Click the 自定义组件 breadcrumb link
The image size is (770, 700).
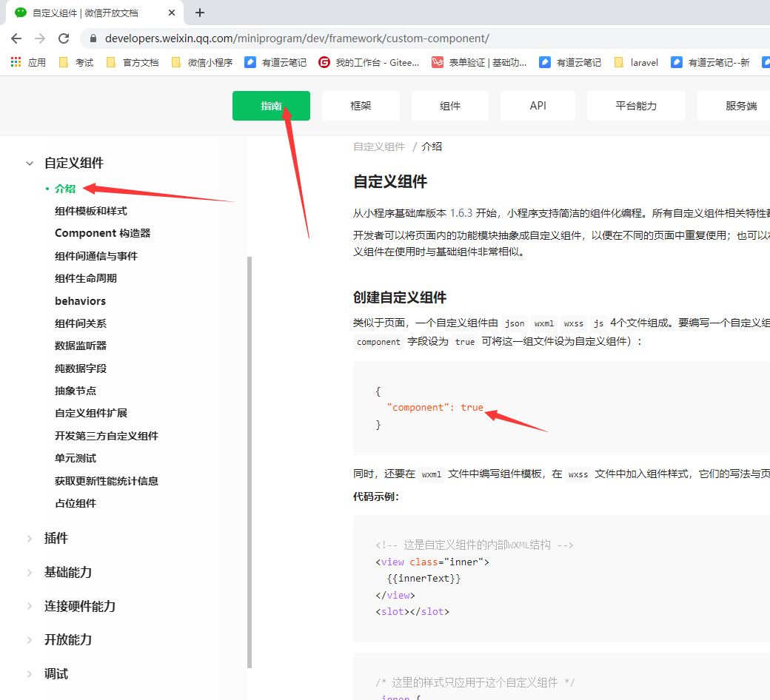point(378,147)
